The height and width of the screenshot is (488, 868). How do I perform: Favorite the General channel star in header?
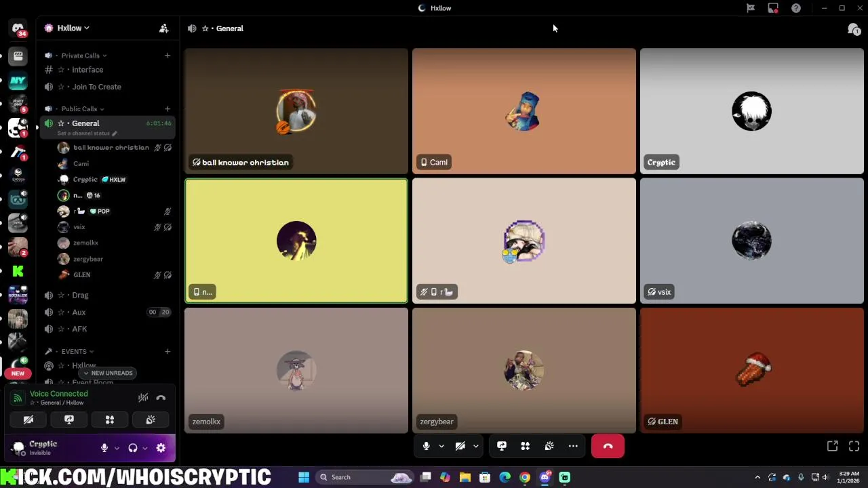[x=205, y=28]
